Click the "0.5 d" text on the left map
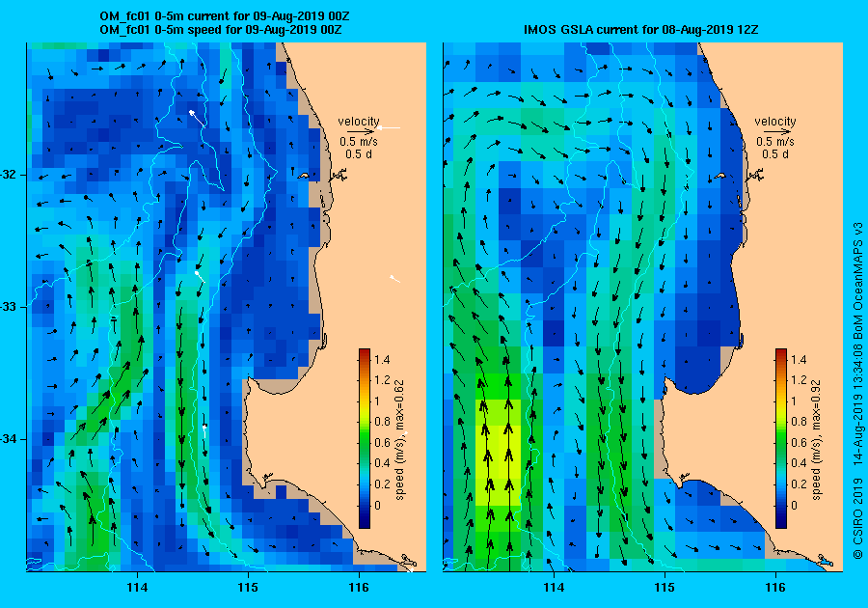Screen dimensions: 868x608 tap(359, 154)
